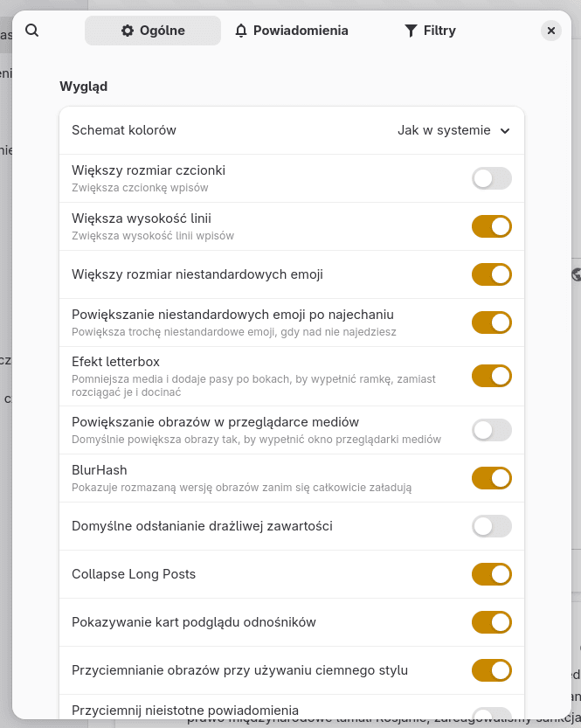The image size is (581, 728).
Task: Toggle the Collapse Long Posts switch
Action: (x=491, y=574)
